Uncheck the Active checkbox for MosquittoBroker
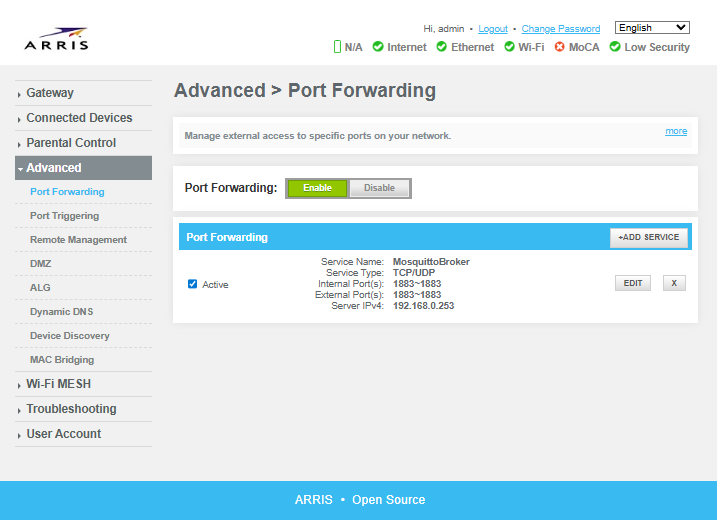717x520 pixels. pos(193,284)
